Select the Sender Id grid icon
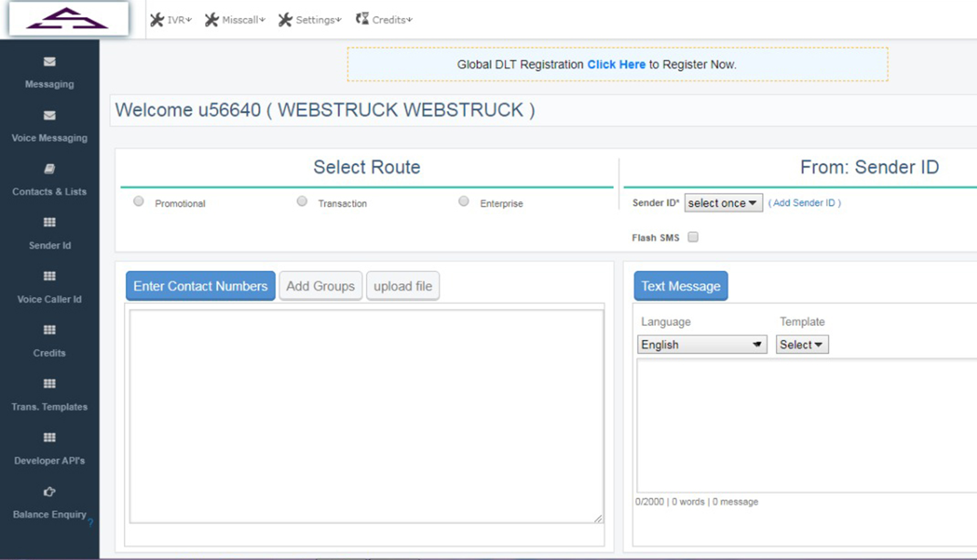977x560 pixels. 49,222
